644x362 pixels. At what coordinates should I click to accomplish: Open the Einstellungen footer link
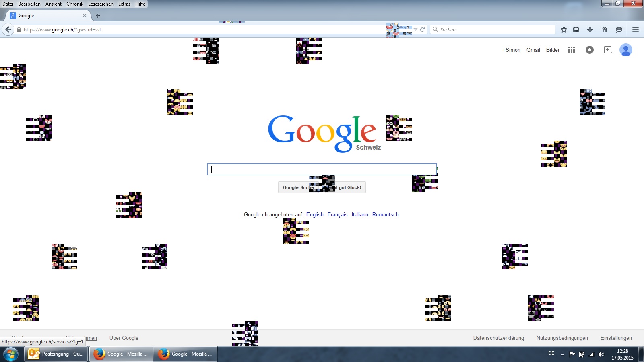click(616, 338)
